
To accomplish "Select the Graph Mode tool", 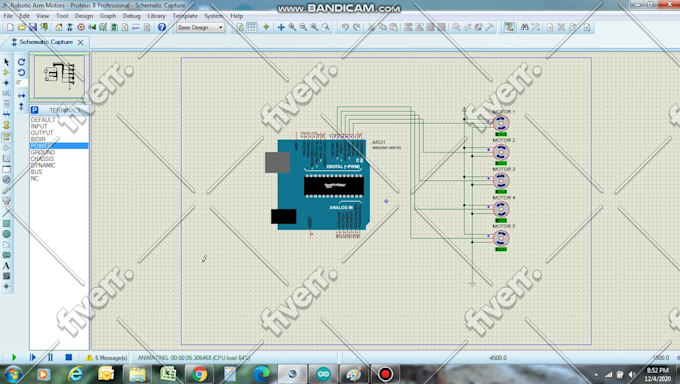I will click(6, 158).
